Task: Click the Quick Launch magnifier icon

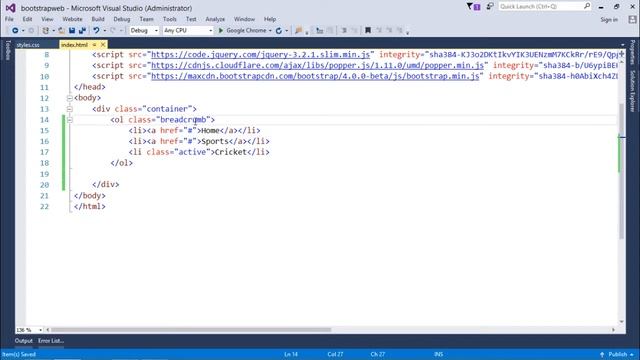Action: coord(587,6)
